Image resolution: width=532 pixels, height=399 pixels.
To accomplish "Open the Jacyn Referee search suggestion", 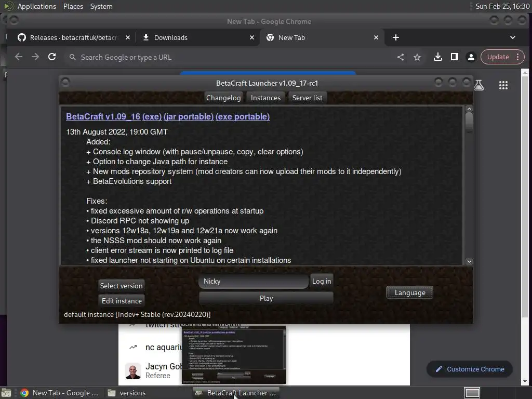I will [164, 370].
